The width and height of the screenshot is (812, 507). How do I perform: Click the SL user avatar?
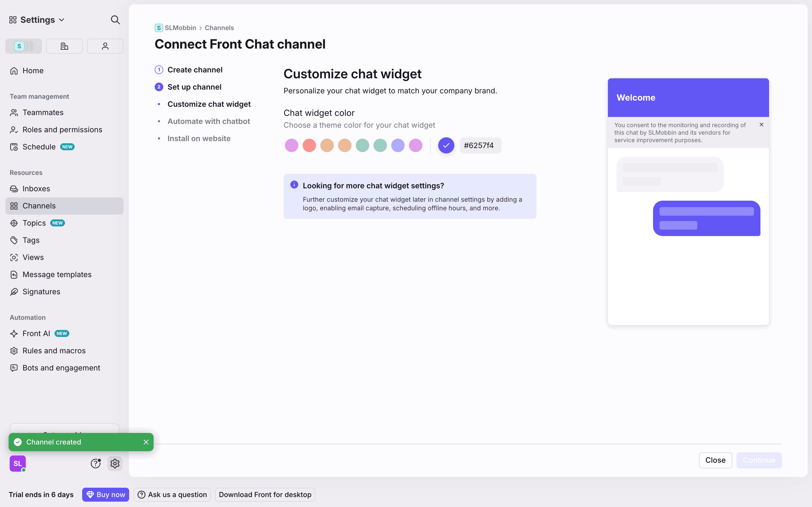[17, 464]
